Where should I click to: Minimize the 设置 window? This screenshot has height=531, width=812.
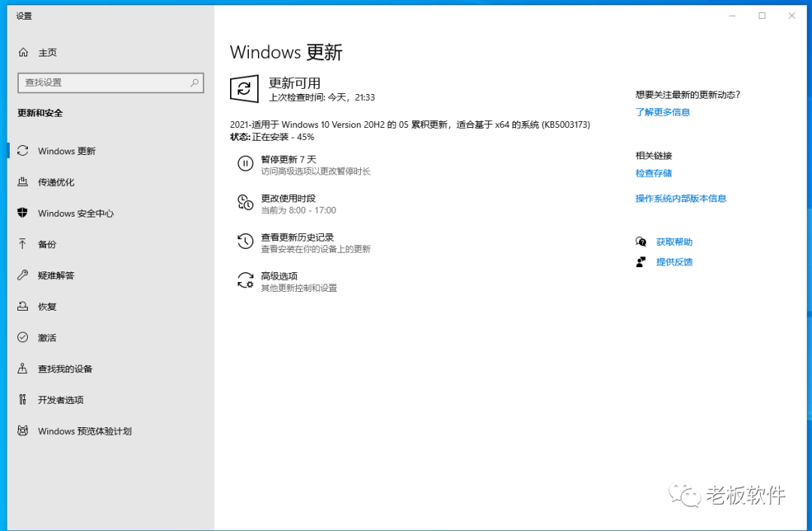[x=732, y=16]
